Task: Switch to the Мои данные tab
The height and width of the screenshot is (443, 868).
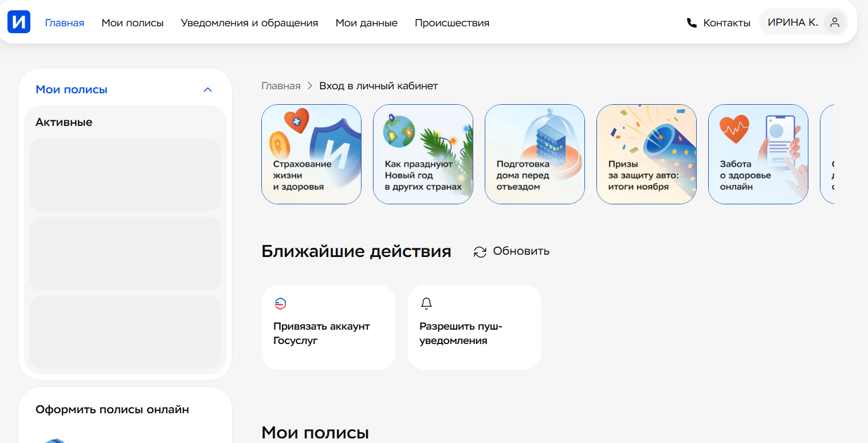Action: pos(366,23)
